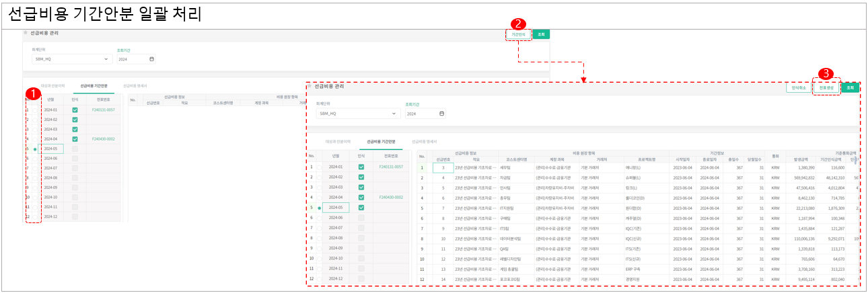Toggle the 인식 checkbox for 2024-03 in the left panel

coord(75,129)
